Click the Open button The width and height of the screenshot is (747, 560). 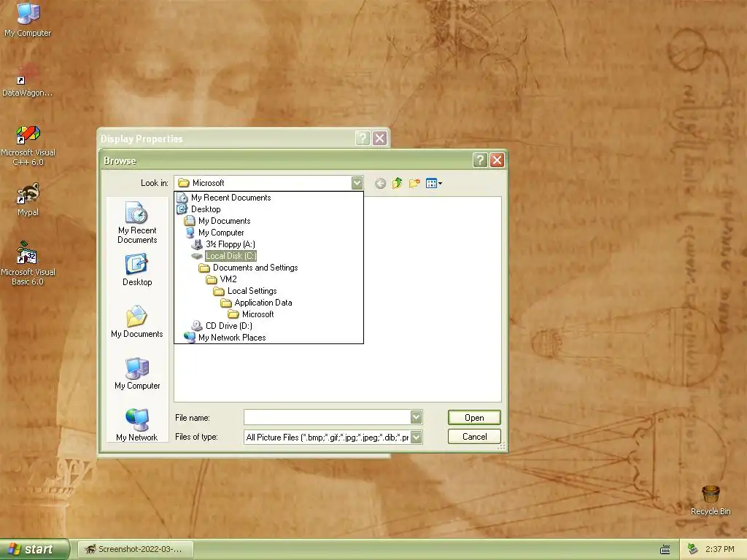(x=474, y=418)
